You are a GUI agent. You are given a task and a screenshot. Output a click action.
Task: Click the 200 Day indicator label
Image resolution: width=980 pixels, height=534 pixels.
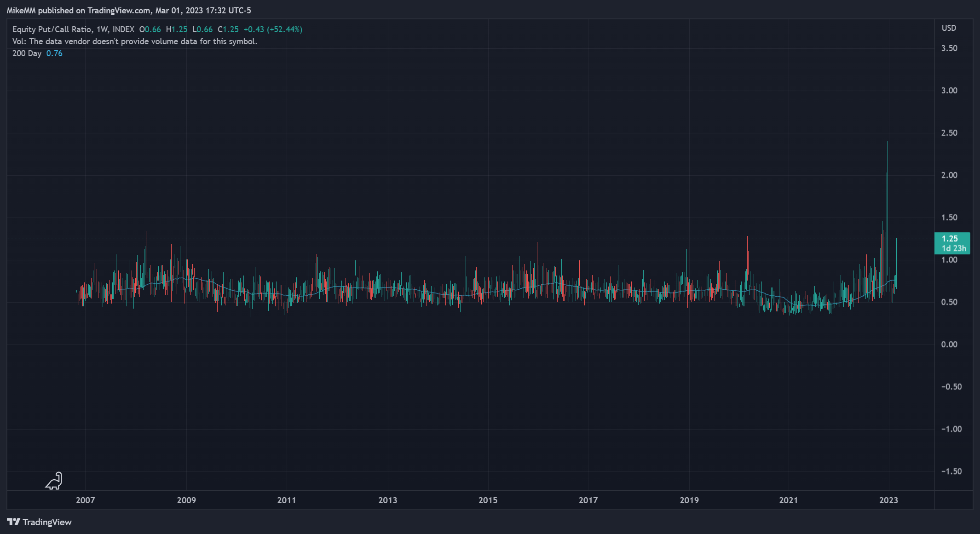(x=27, y=53)
